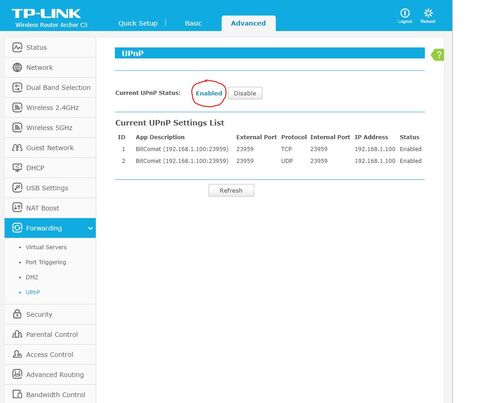Click the TP-LINK logo
This screenshot has height=403, width=480.
tap(46, 14)
